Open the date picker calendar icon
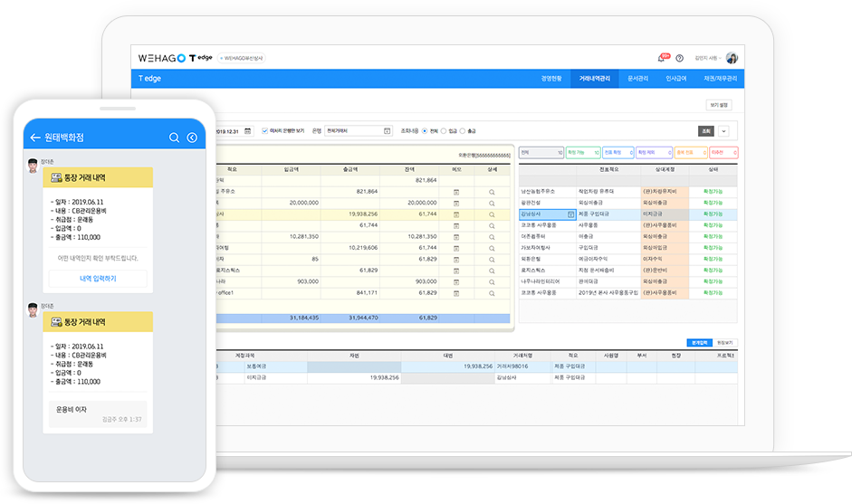852x504 pixels. [249, 131]
